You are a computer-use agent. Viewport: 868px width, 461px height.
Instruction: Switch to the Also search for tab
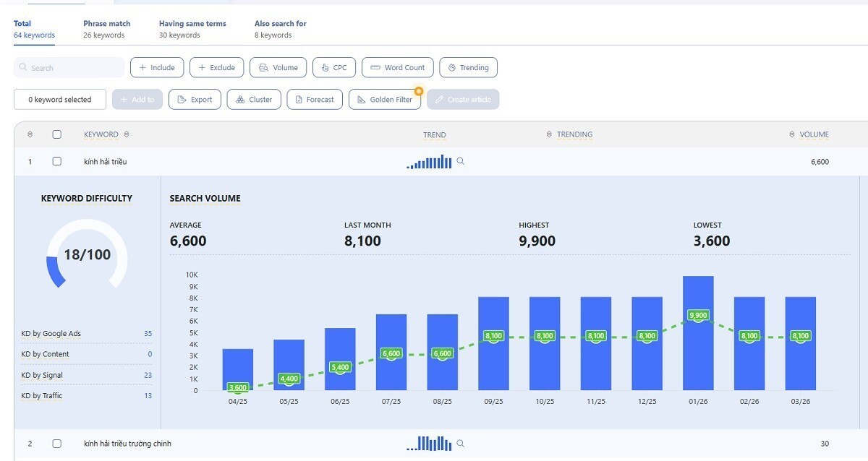(281, 29)
